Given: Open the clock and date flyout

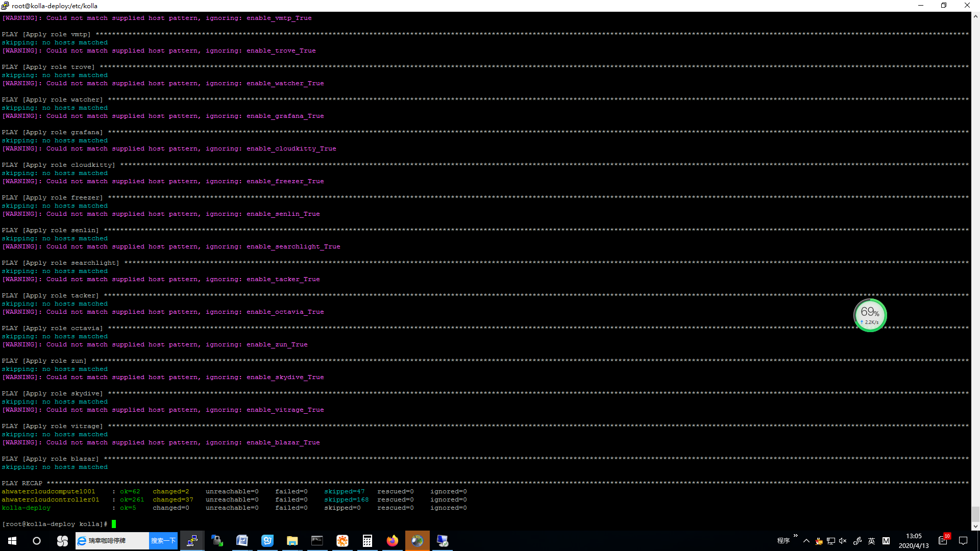Looking at the screenshot, I should click(913, 541).
